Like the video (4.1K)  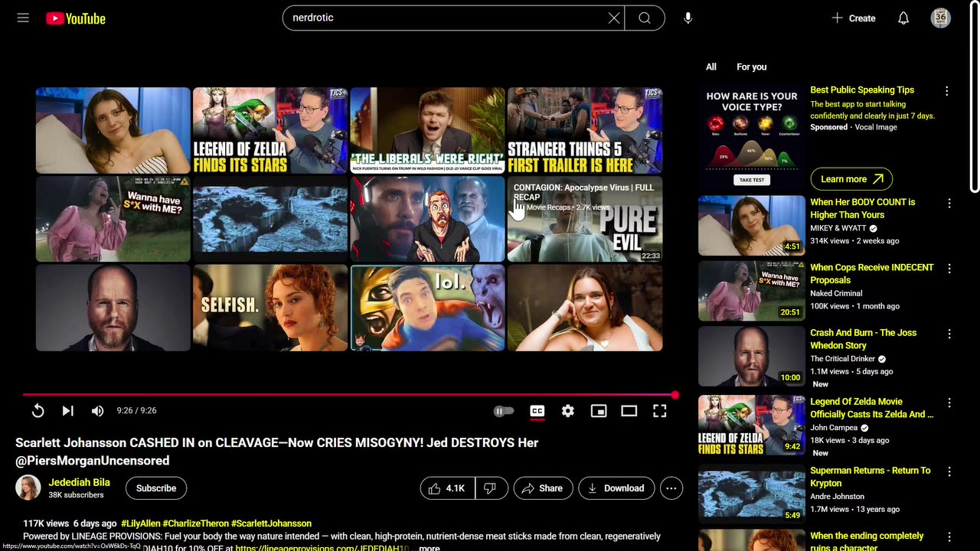click(x=448, y=488)
